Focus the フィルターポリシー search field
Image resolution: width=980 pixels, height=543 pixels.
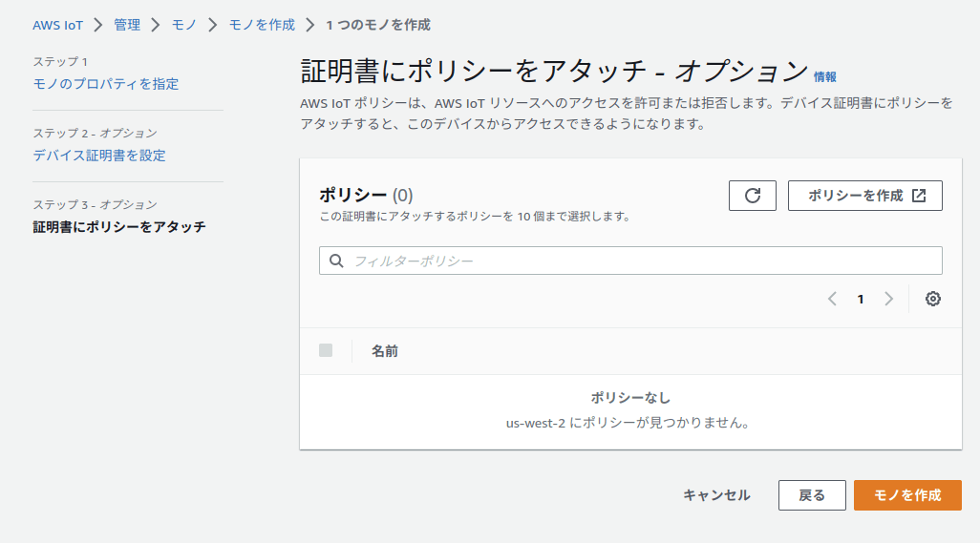[x=630, y=261]
